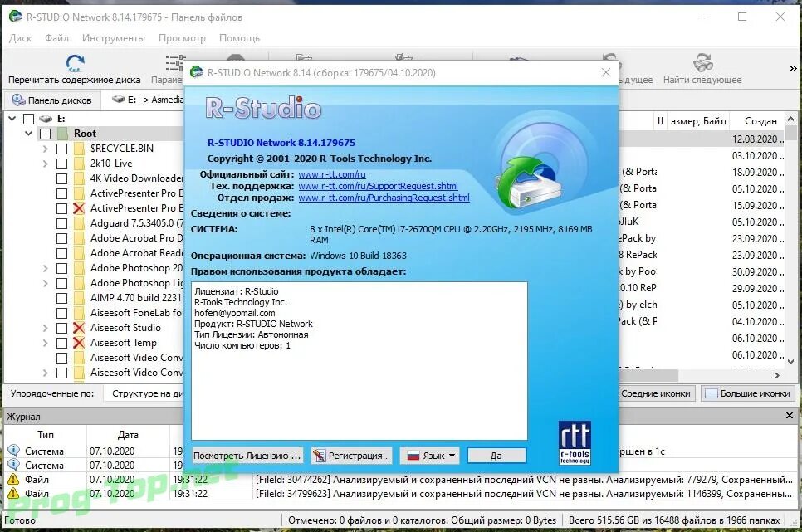Open the PurchasingRequest.shtml sales link

tap(384, 198)
